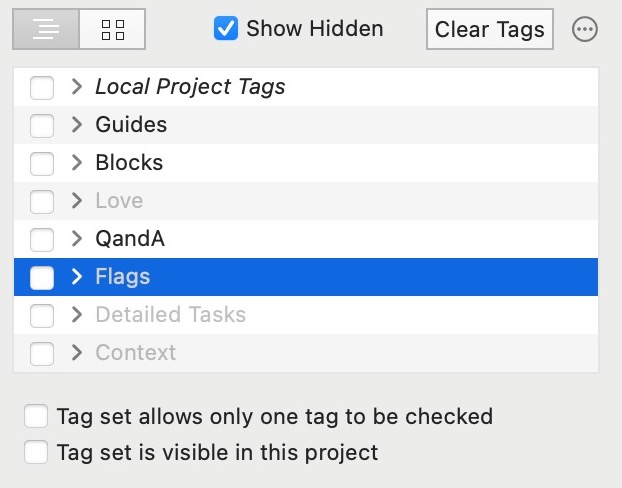622x488 pixels.
Task: Select the Context tag set row
Action: (306, 353)
